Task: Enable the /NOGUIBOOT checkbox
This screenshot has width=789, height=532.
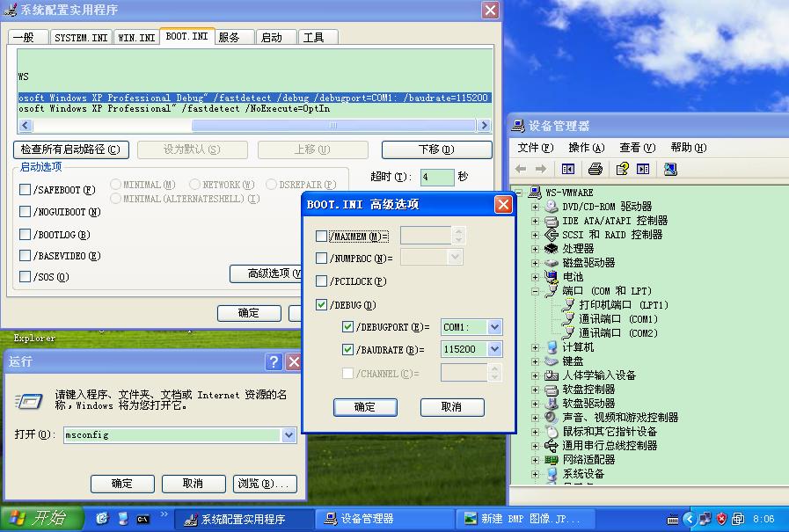Action: 25,212
